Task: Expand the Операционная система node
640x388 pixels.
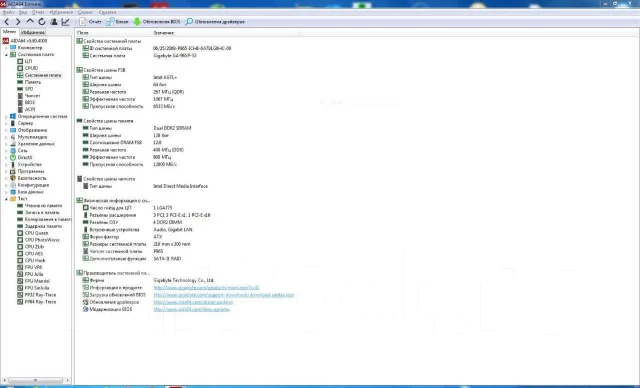Action: pos(6,116)
